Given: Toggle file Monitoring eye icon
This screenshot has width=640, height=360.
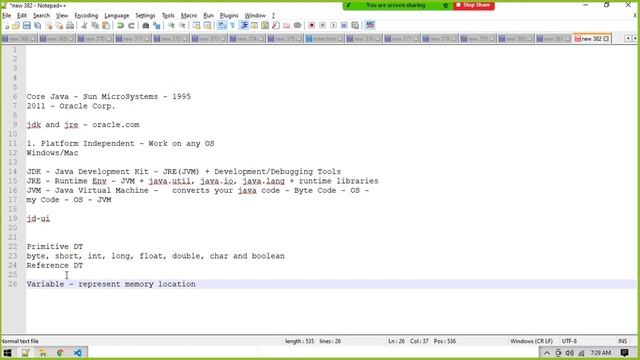Looking at the screenshot, I should [x=298, y=25].
